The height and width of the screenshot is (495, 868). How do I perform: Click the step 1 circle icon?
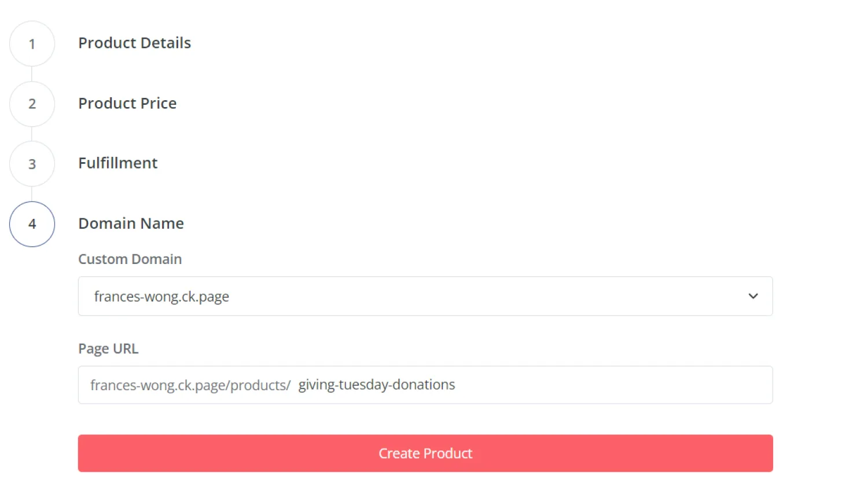pos(32,43)
